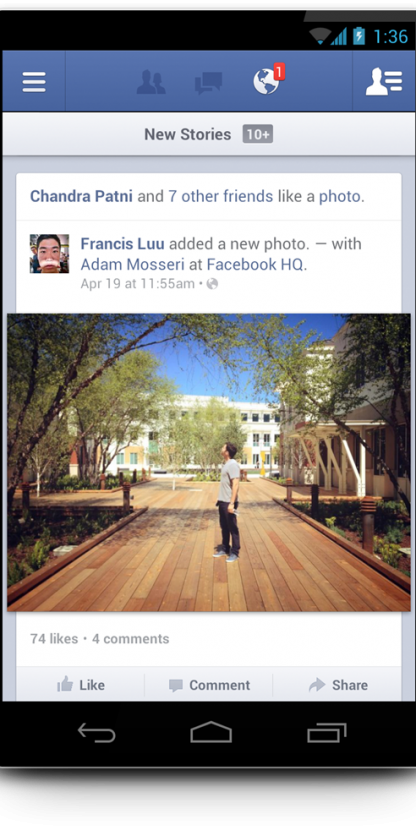Like the photo post

81,685
